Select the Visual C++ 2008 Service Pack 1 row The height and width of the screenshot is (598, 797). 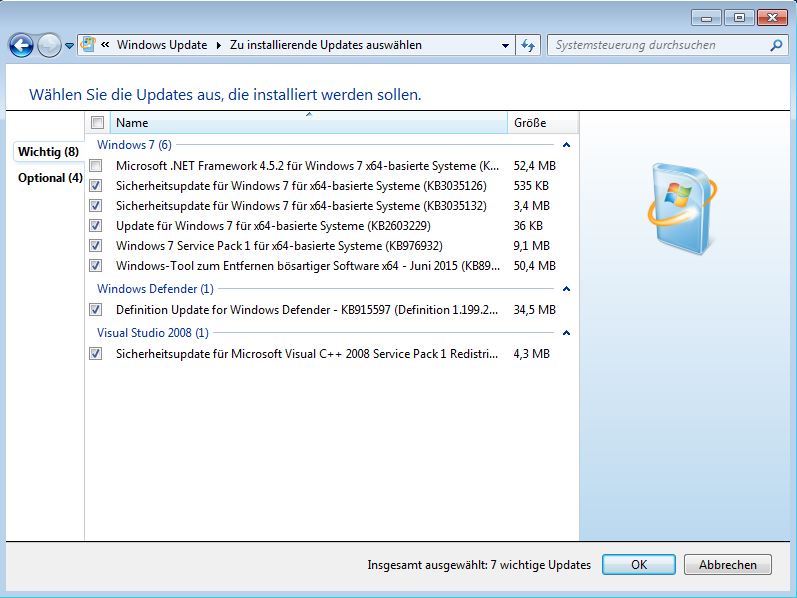click(307, 353)
